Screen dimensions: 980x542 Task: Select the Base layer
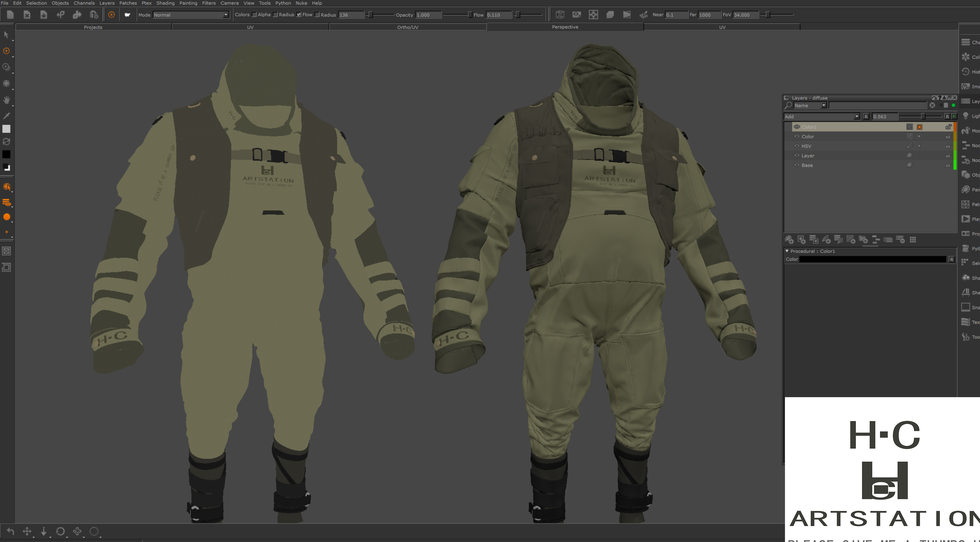[807, 166]
